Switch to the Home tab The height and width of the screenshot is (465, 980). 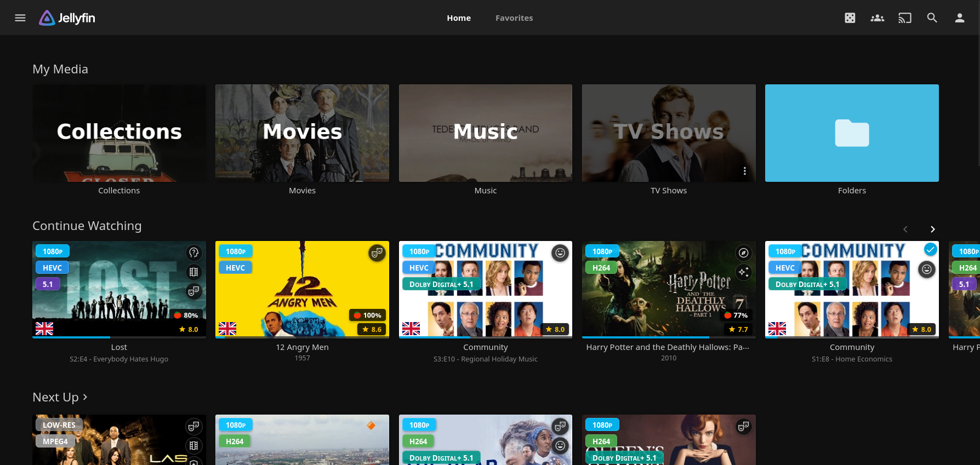tap(459, 18)
